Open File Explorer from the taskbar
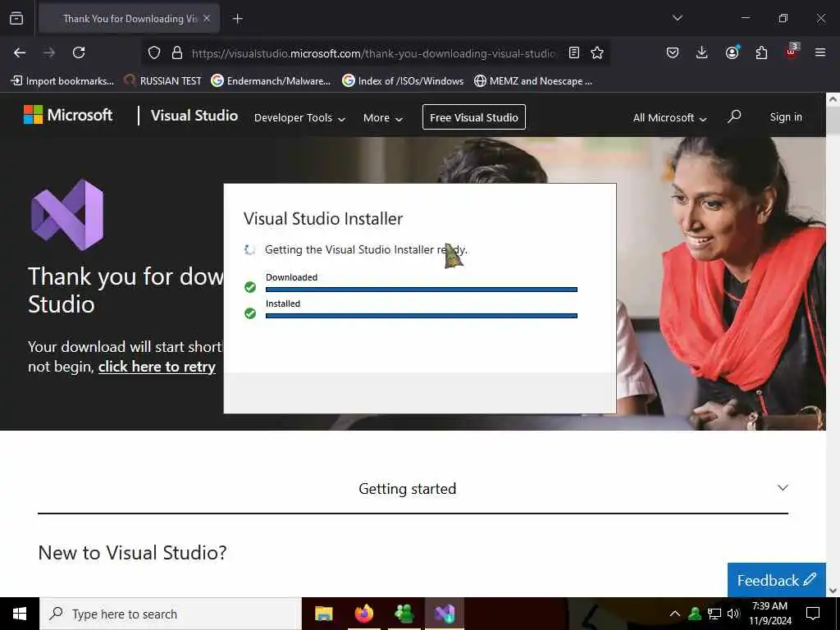This screenshot has height=630, width=840. point(323,614)
